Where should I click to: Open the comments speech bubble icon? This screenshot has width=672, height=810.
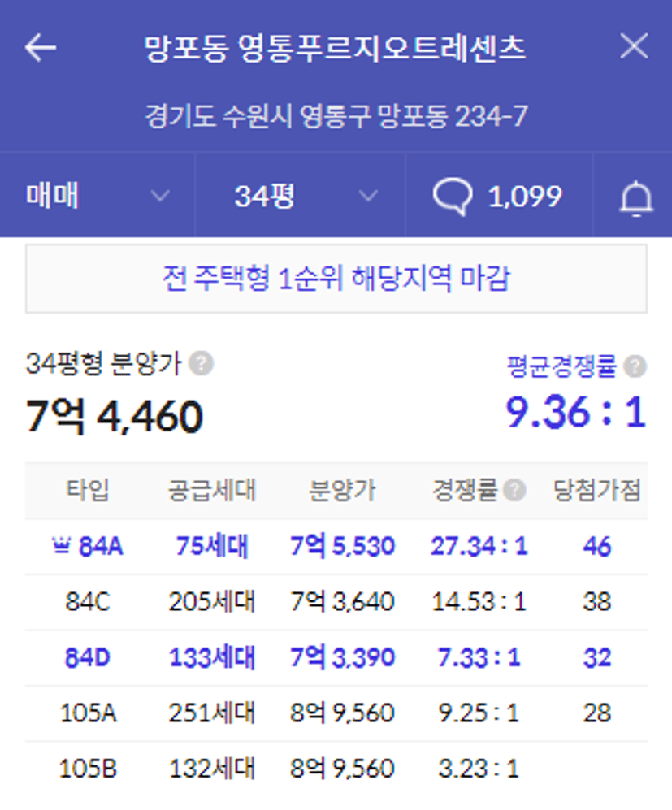click(x=453, y=197)
